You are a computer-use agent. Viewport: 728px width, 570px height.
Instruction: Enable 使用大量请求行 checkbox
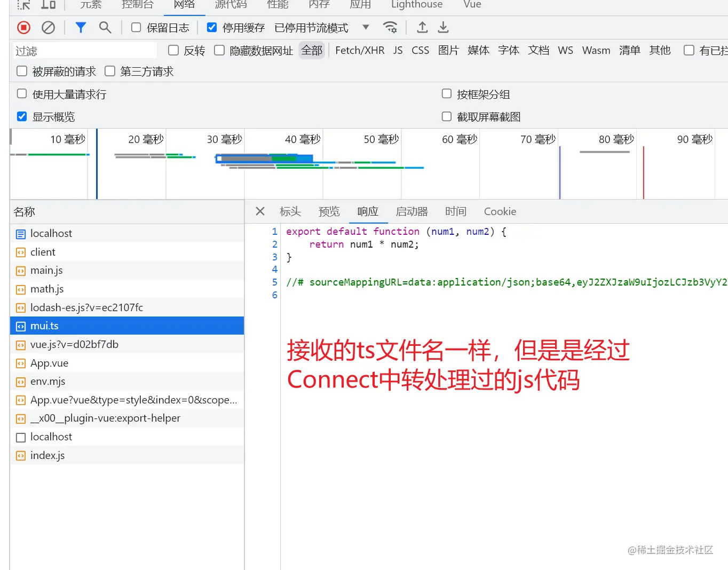point(22,94)
